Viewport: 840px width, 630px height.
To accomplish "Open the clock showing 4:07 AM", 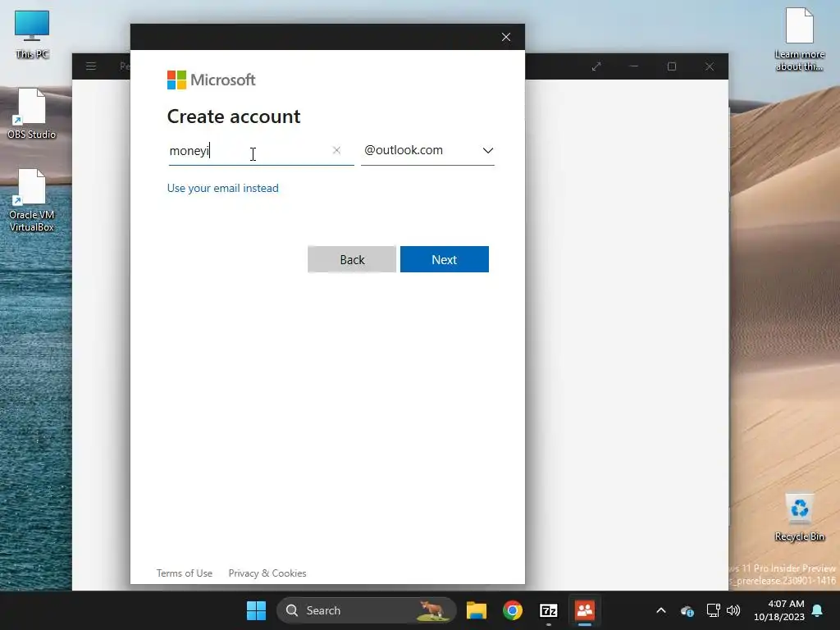I will point(779,610).
